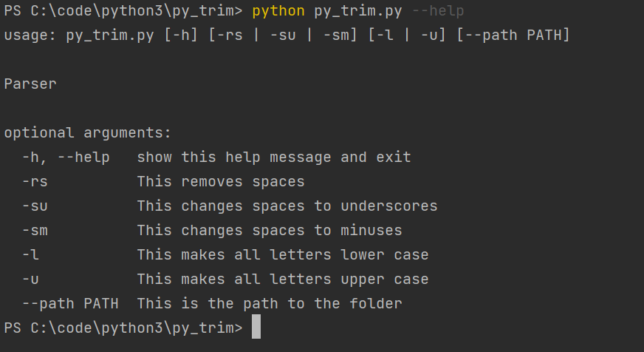Click the '-h, --help' option entry

[66, 158]
